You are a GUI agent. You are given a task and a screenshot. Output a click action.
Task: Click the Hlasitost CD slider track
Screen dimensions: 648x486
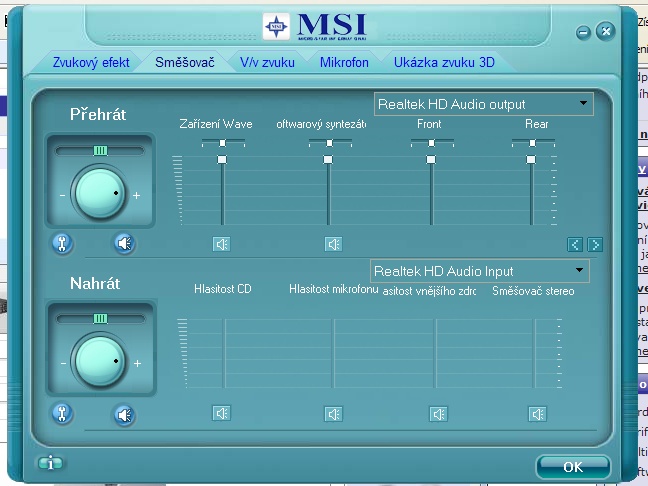[x=225, y=353]
